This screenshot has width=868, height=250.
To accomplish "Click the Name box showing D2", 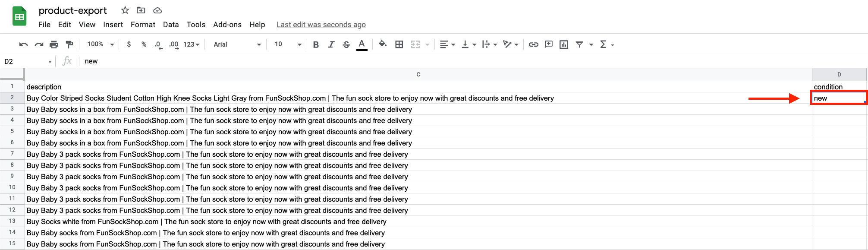I will (28, 61).
